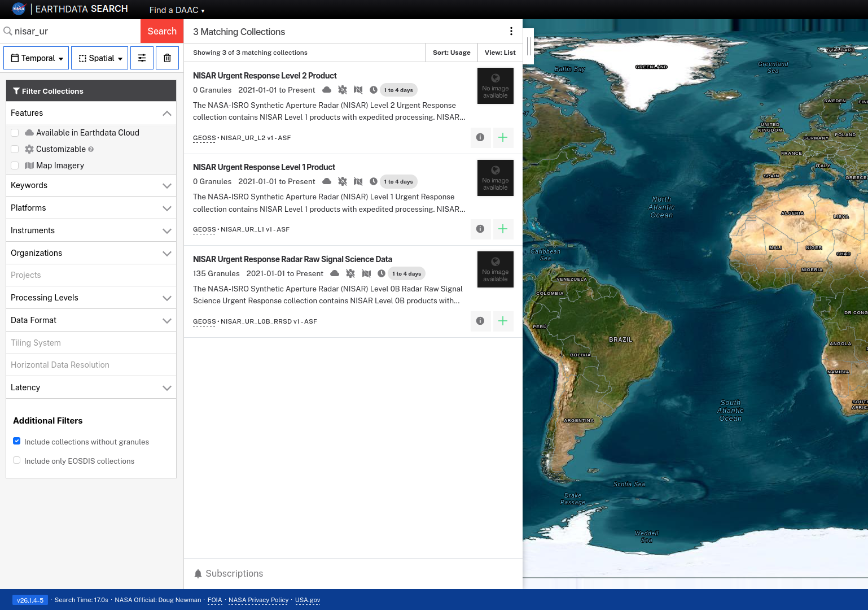Viewport: 868px width, 610px height.
Task: Collapse the Features filter section
Action: pyautogui.click(x=91, y=113)
